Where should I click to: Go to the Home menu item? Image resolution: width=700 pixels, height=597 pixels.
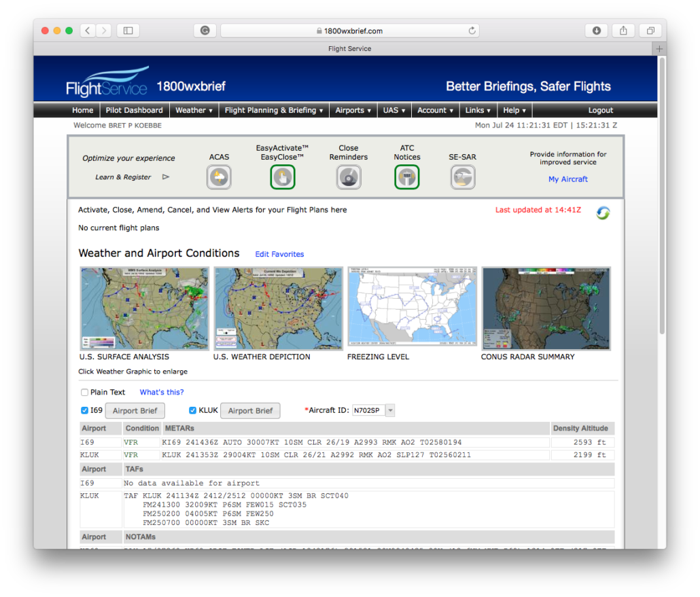point(82,110)
